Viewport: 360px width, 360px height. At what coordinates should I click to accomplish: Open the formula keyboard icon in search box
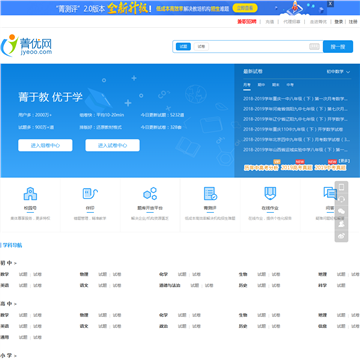point(314,47)
